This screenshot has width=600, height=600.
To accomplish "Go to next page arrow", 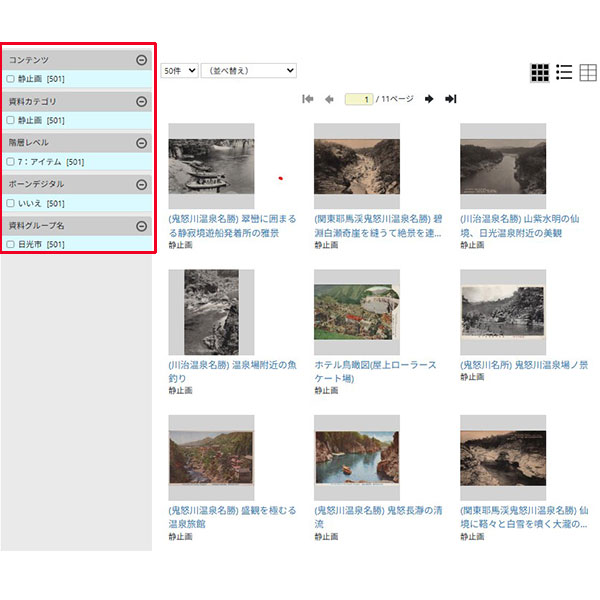I will pyautogui.click(x=429, y=99).
